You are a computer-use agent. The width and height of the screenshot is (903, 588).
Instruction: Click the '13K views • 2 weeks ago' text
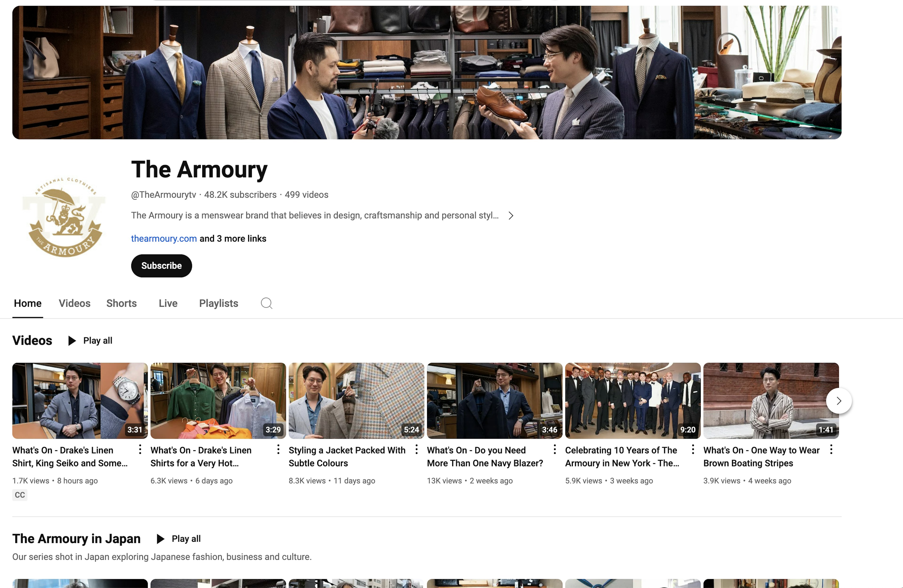(470, 481)
